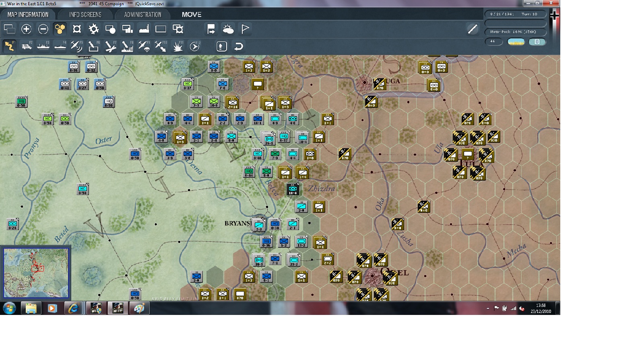Click the 46 value field
This screenshot has width=644, height=362.
click(494, 41)
